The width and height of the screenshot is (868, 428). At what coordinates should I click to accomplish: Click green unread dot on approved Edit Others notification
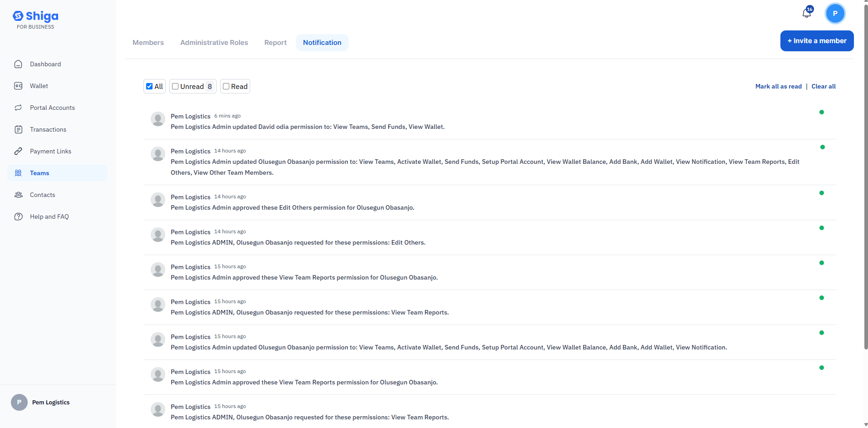click(x=822, y=193)
